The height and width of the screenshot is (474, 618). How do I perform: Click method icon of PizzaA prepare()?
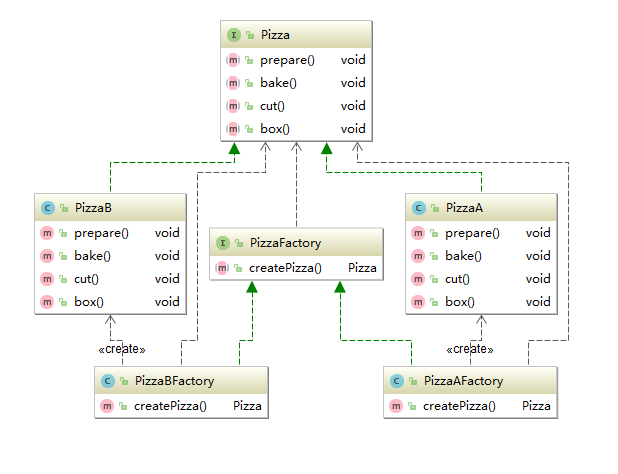point(418,233)
